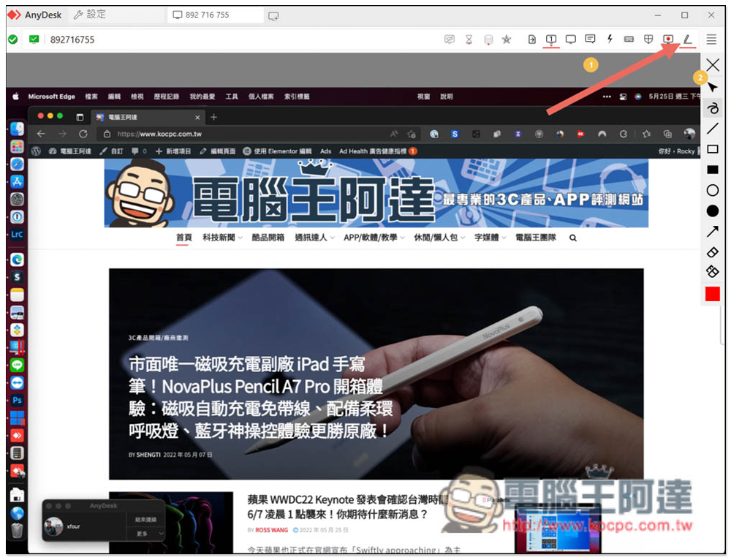
Task: Click the hourglass icon in AnyDesk toolbar
Action: pos(469,39)
